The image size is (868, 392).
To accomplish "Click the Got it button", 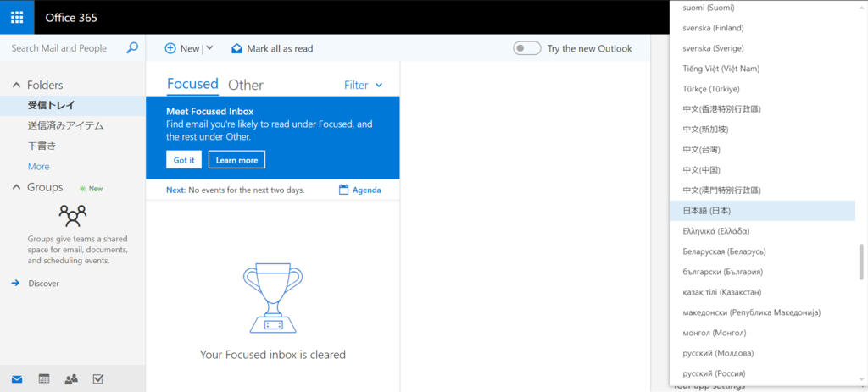I will tap(184, 160).
